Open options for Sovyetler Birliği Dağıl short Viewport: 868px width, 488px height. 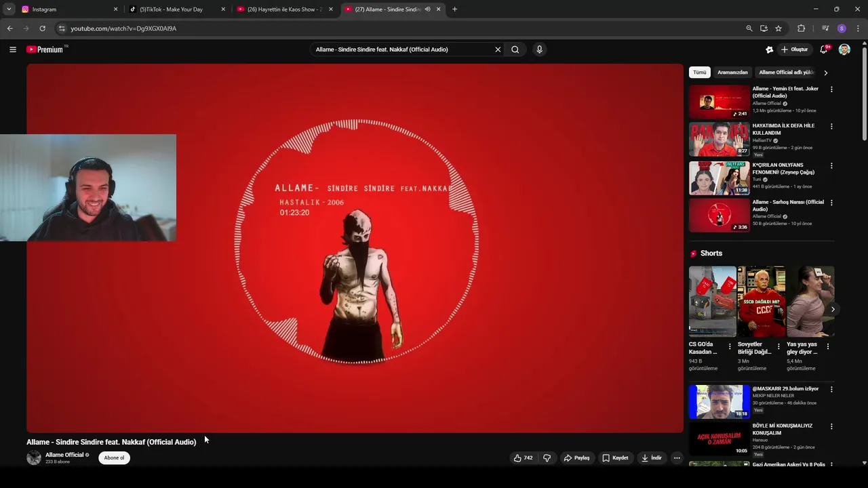[778, 346]
